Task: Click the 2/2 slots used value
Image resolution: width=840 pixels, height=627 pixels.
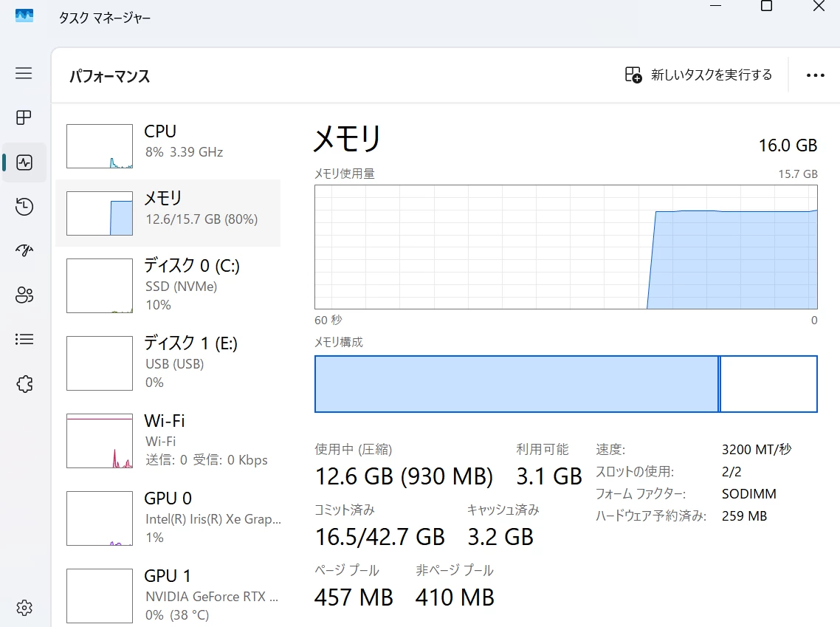Action: click(x=731, y=472)
